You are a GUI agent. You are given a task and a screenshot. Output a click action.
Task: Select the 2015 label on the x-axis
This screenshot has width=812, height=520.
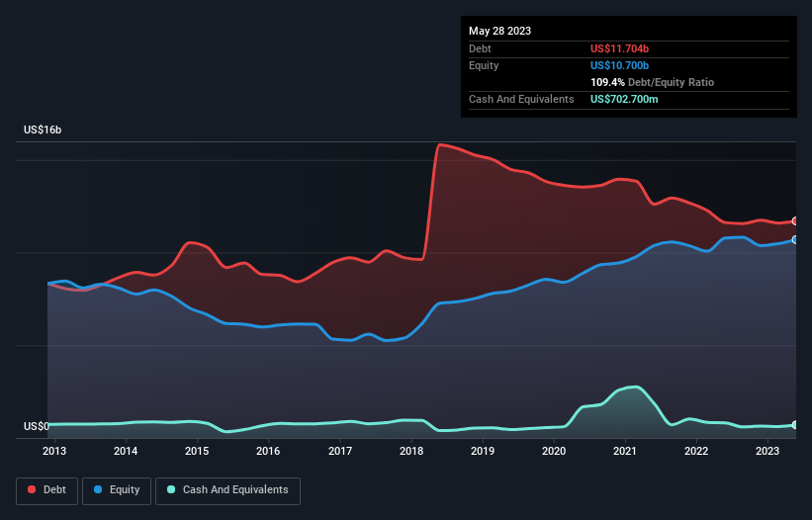(x=197, y=451)
